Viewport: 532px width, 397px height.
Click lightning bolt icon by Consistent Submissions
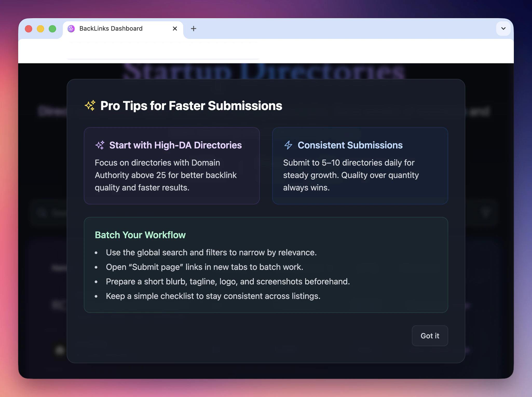click(288, 145)
